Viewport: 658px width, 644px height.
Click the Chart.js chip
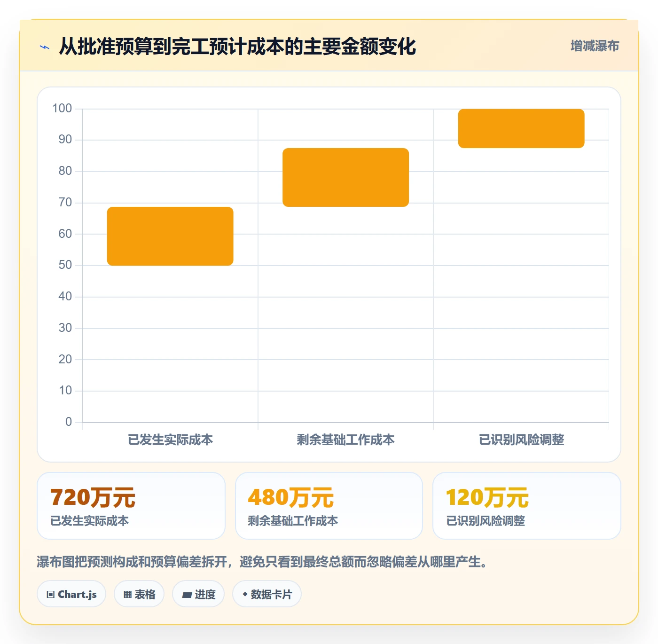[x=71, y=594]
